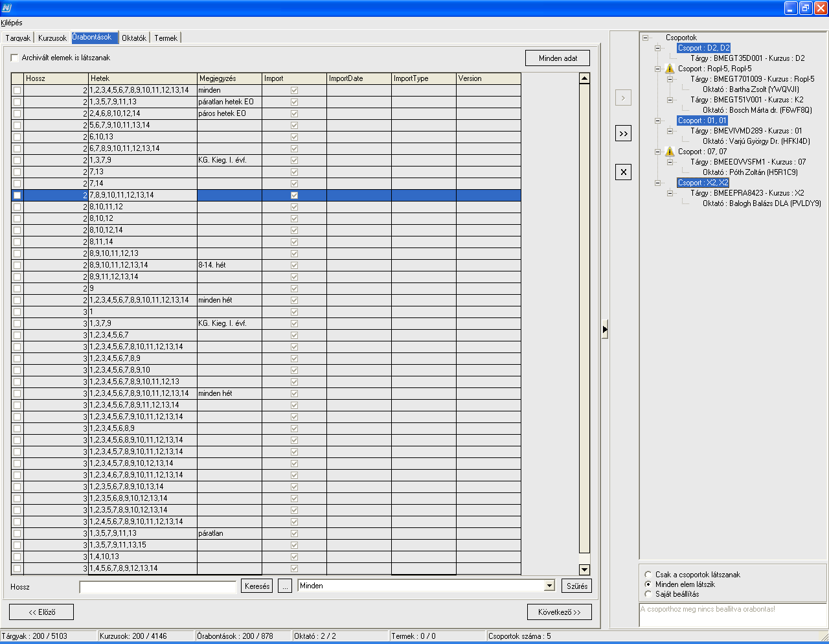This screenshot has height=644, width=829.
Task: Collapse Csoport D2, D2 node
Action: (x=657, y=48)
